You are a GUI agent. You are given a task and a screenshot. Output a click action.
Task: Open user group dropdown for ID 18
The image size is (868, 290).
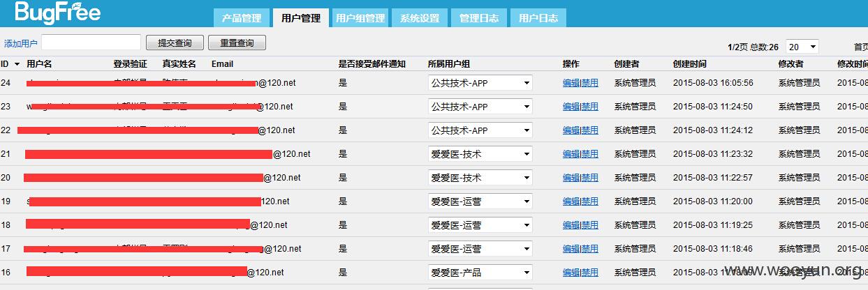click(x=480, y=225)
